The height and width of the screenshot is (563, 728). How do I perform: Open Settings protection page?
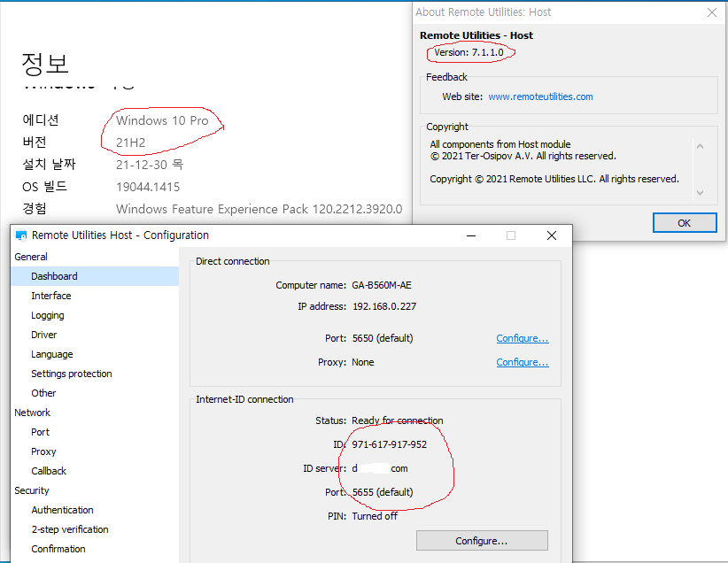(72, 374)
